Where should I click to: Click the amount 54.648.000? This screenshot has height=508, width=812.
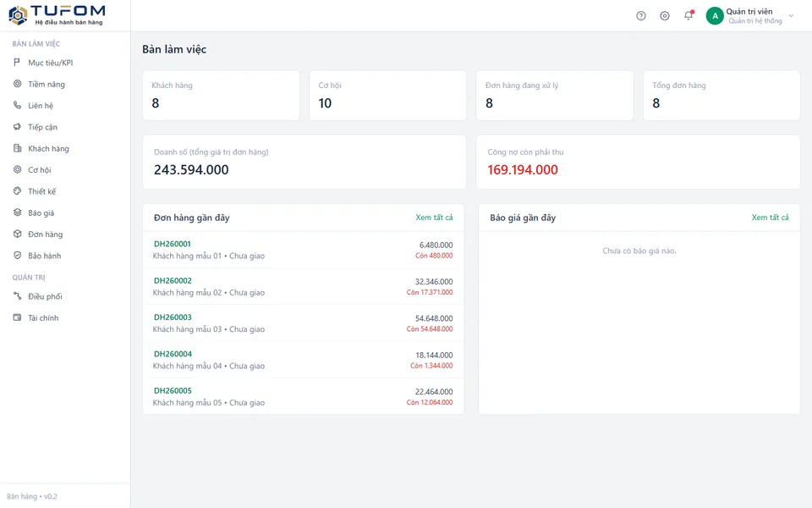click(434, 319)
